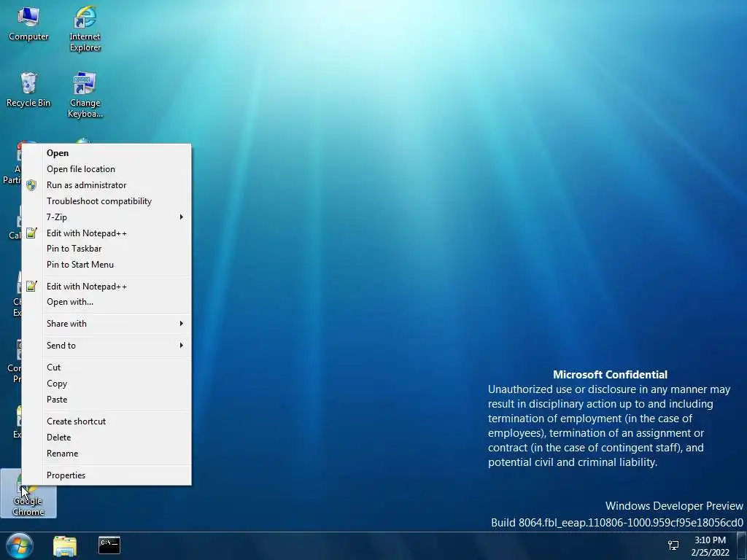Choose Open with... option

[107, 302]
